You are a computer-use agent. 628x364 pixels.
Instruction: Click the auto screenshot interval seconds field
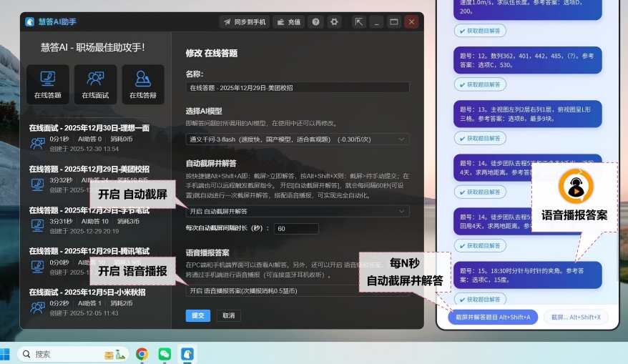point(296,229)
